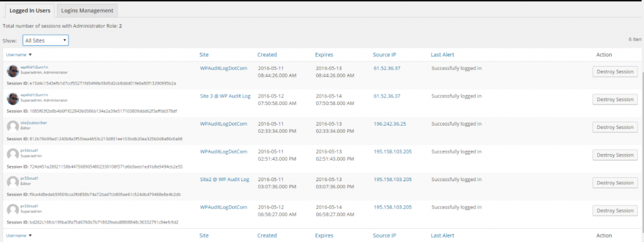The width and height of the screenshot is (644, 242).
Task: Click IP 61.52.36.37 in 08:44:26 AM row
Action: click(387, 68)
